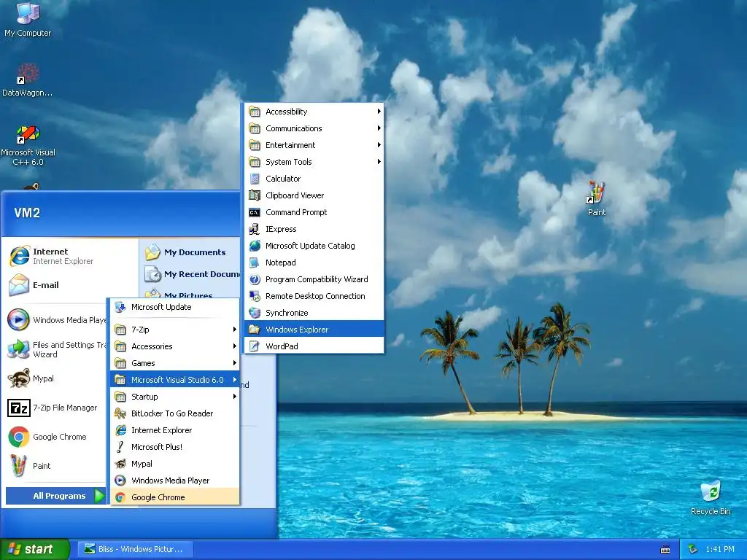Expand the Startup submenu arrow

click(x=234, y=397)
